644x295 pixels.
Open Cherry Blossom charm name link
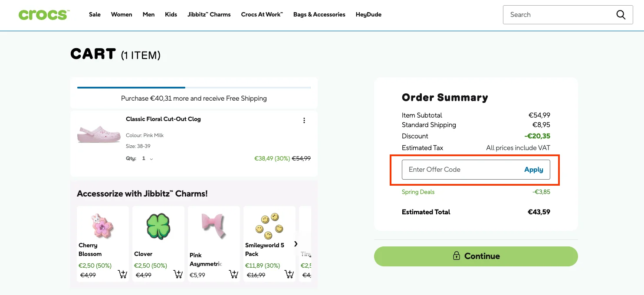pos(90,249)
